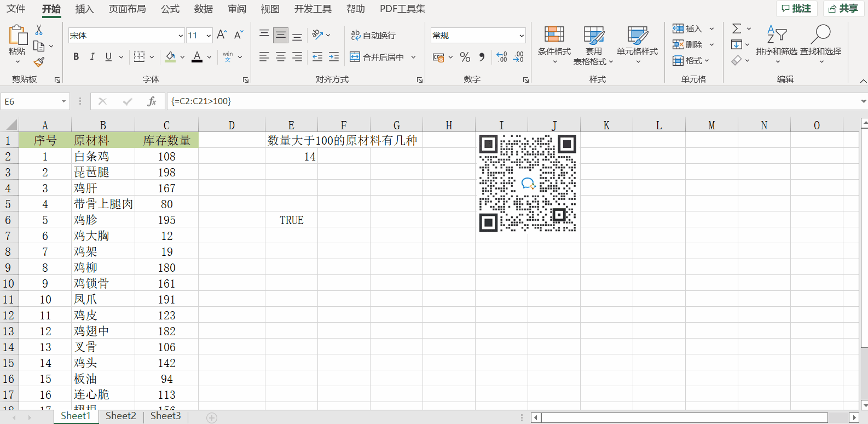Click the Cut scissors icon
This screenshot has width=868, height=424.
coord(39,30)
